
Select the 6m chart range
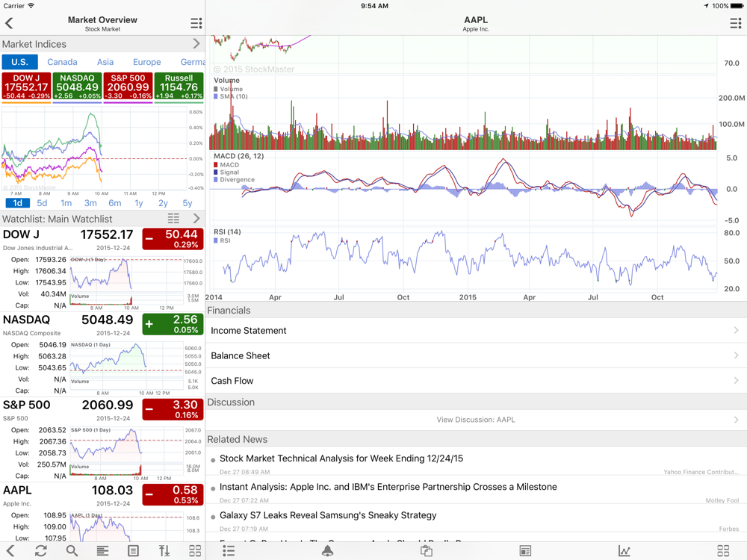coord(115,203)
